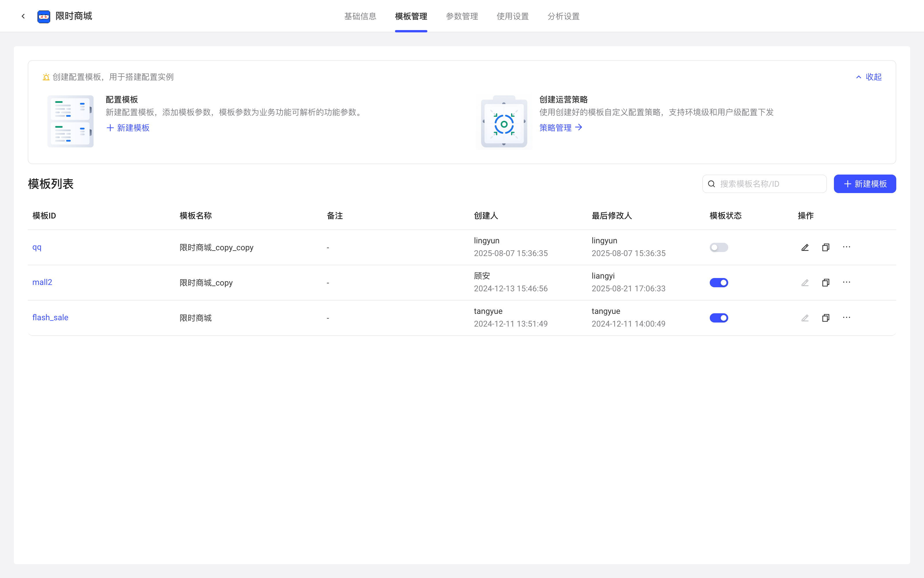Click the 配置模板 illustration thumbnail
This screenshot has width=924, height=578.
click(x=70, y=121)
